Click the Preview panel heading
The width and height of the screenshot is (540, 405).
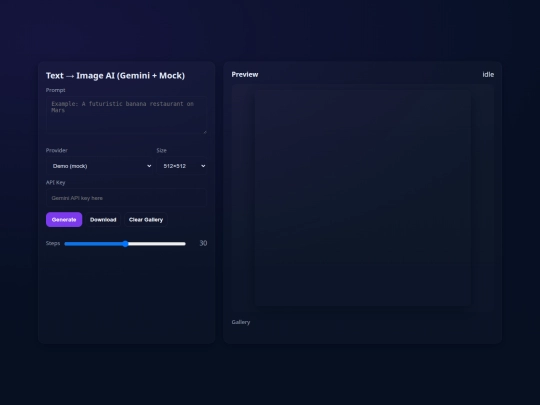point(245,74)
